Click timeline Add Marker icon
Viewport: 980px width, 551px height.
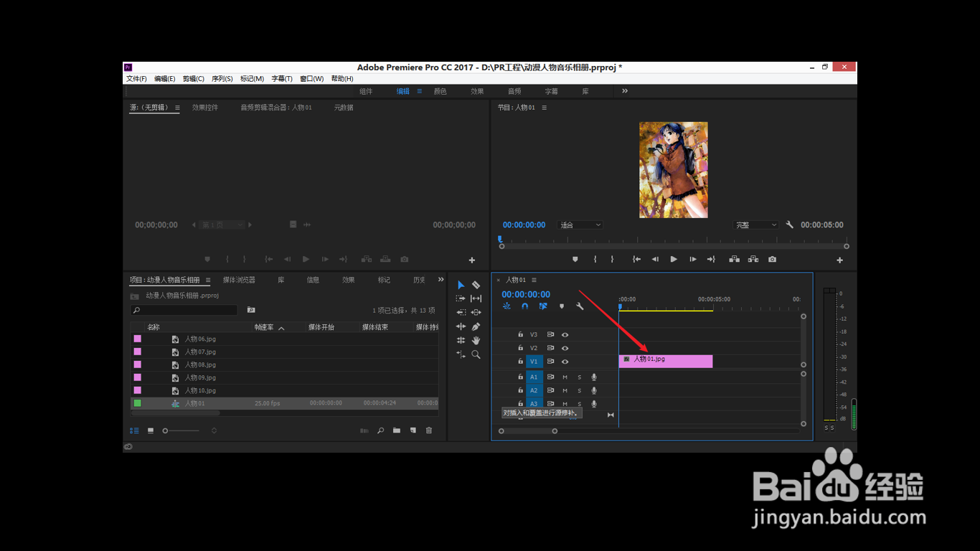tap(562, 306)
